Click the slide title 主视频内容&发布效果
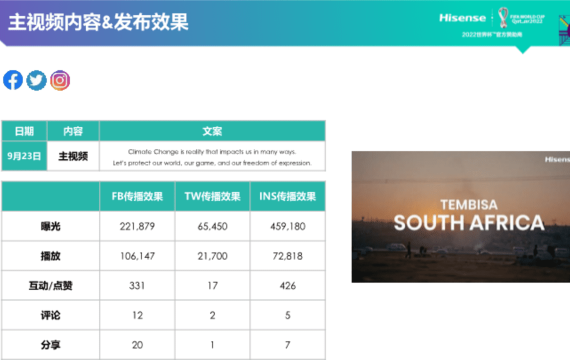This screenshot has width=570, height=360. coord(98,22)
